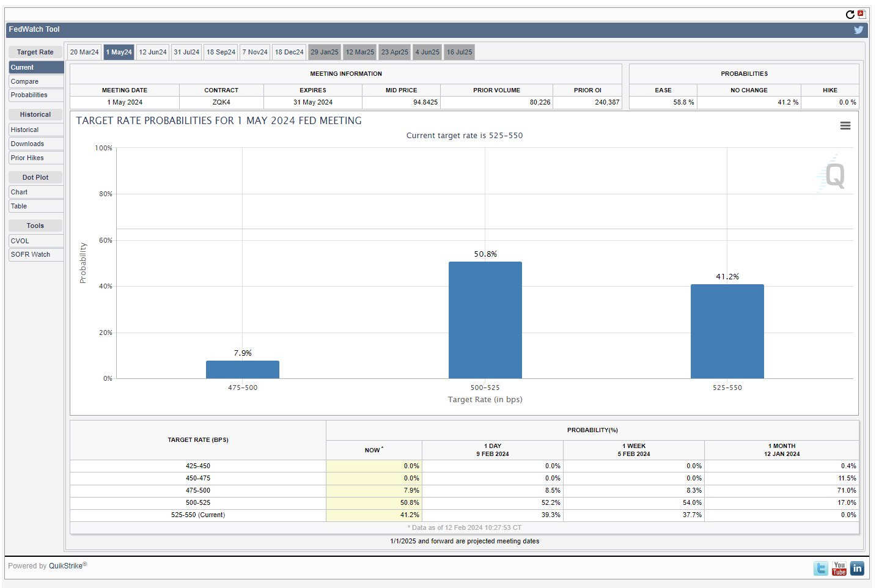The width and height of the screenshot is (879, 588).
Task: Show the Dot Plot Chart
Action: (x=35, y=193)
